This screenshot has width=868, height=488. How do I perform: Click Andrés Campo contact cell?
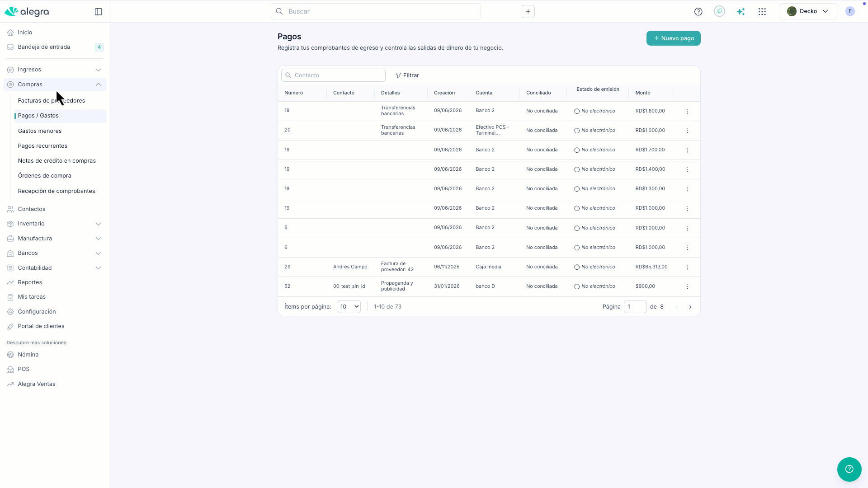coord(350,267)
